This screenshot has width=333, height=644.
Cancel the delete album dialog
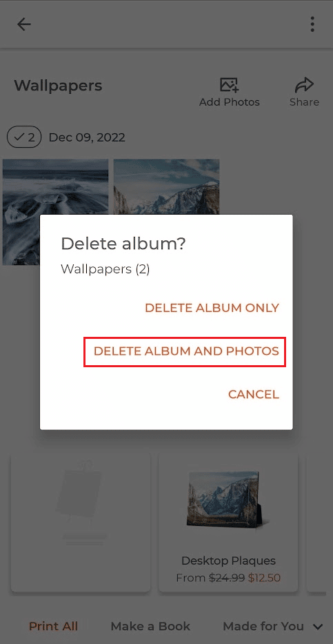254,394
